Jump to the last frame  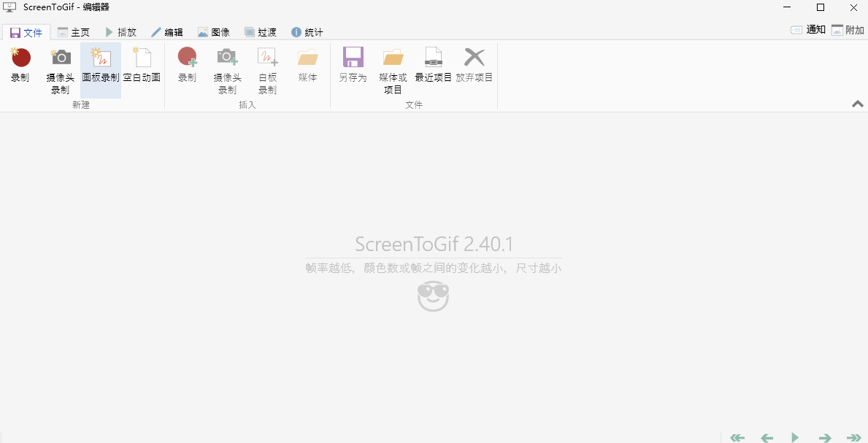tap(853, 436)
